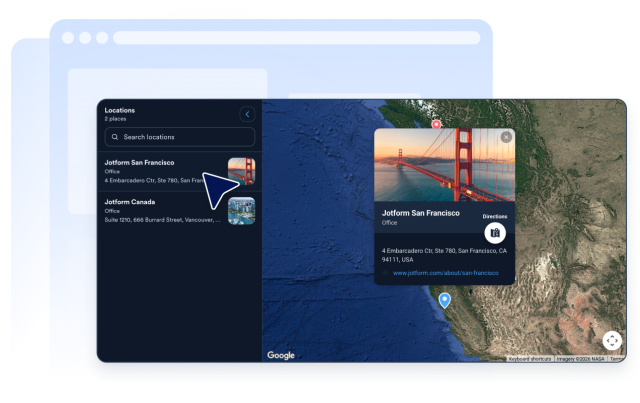Click the Golden Gate photo in the info card
Screen dimensions: 640x403
coord(444,165)
